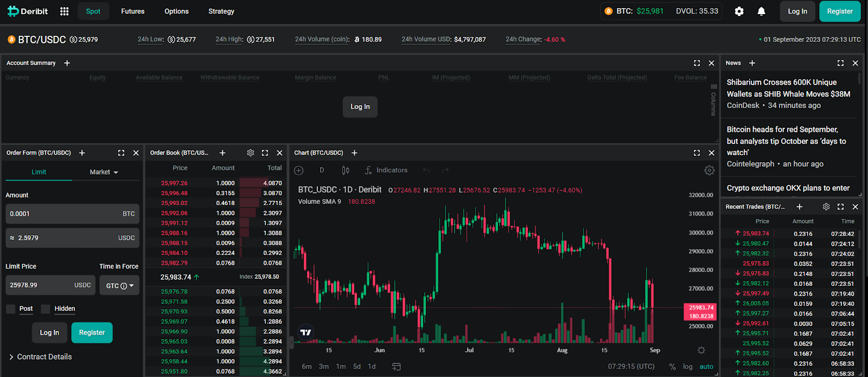The image size is (868, 377).
Task: Add panel next to Order Book tab
Action: point(222,153)
